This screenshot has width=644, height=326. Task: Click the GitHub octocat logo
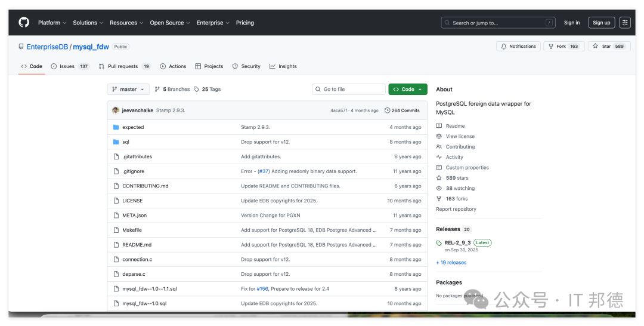point(24,23)
